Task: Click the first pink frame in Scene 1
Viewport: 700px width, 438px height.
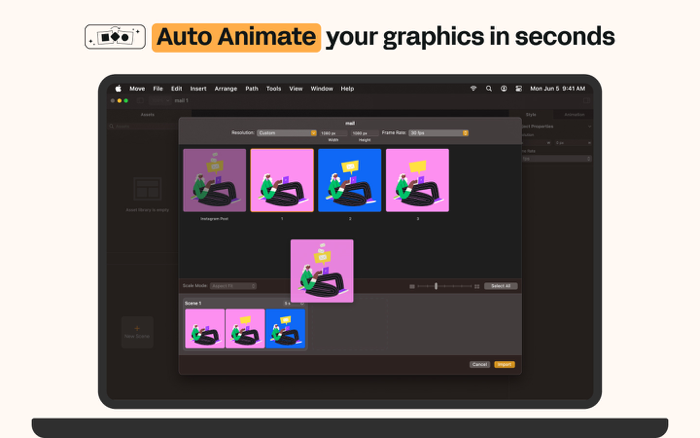Action: [x=205, y=329]
